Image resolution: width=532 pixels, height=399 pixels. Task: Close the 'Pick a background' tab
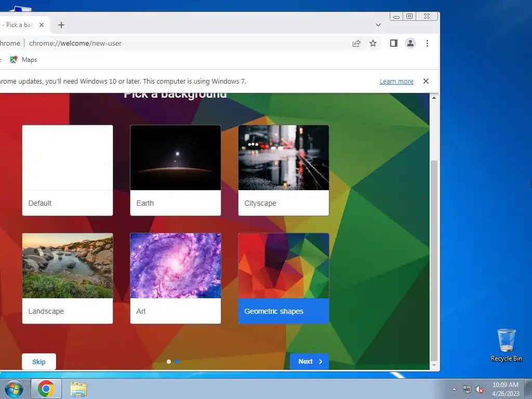42,25
